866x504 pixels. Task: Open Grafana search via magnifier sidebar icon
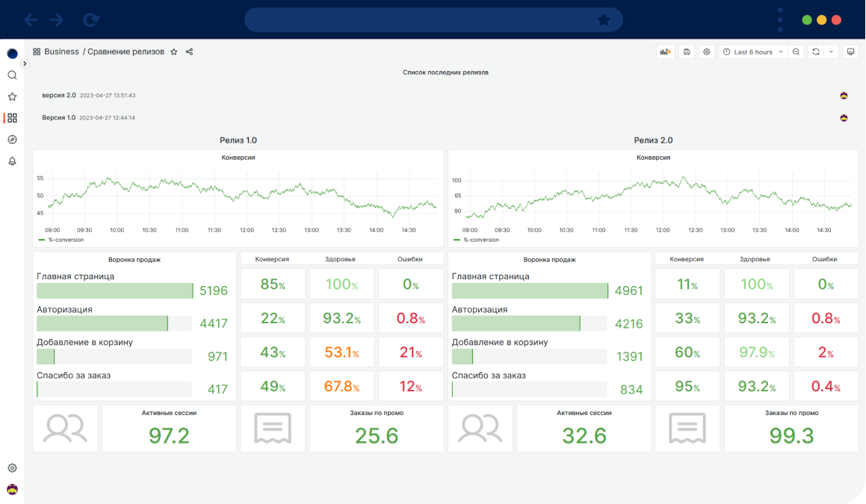12,75
